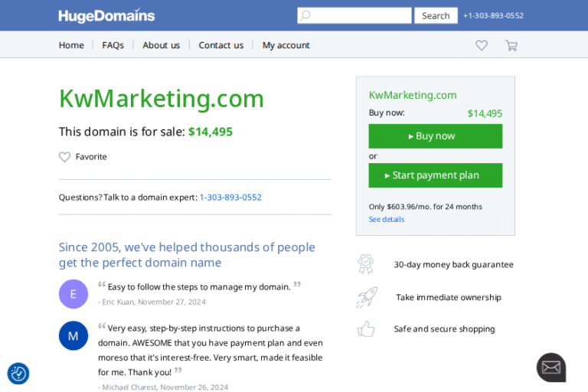Click the domain expert phone number link

(x=230, y=198)
